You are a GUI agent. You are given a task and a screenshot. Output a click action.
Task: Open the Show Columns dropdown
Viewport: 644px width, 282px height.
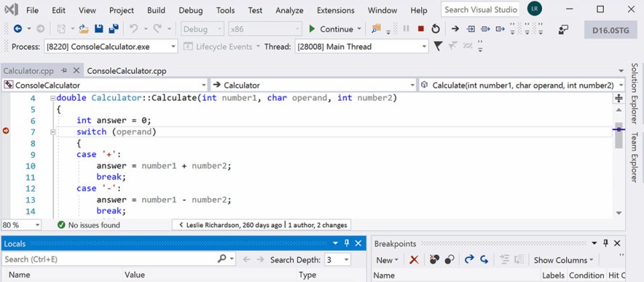(563, 260)
